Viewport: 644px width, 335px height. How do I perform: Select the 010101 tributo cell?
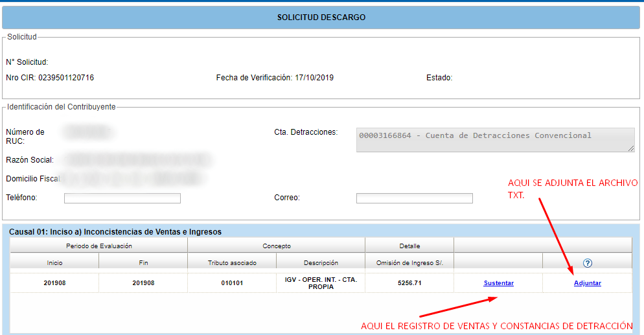(232, 283)
